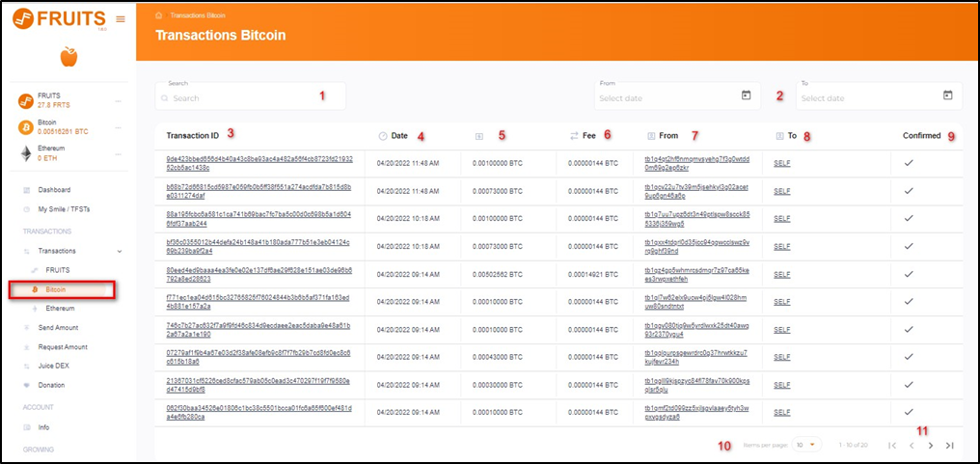Collapse the Transactions sidebar section
This screenshot has width=980, height=464.
tap(119, 251)
